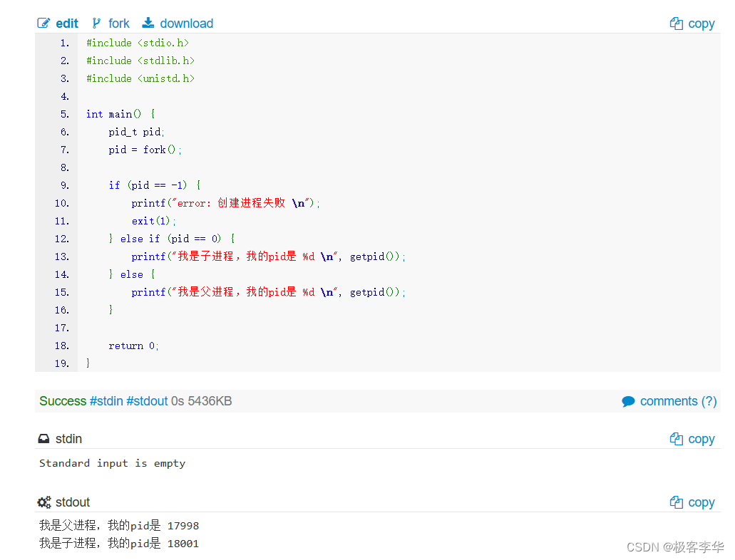Click the stdout line showing pid 17998
This screenshot has width=735, height=560.
(118, 526)
